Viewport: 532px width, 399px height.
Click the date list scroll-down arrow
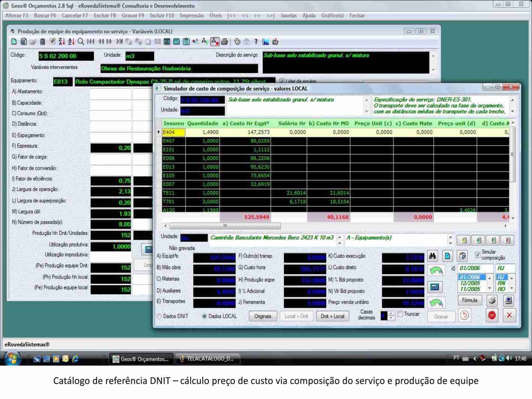(x=490, y=289)
